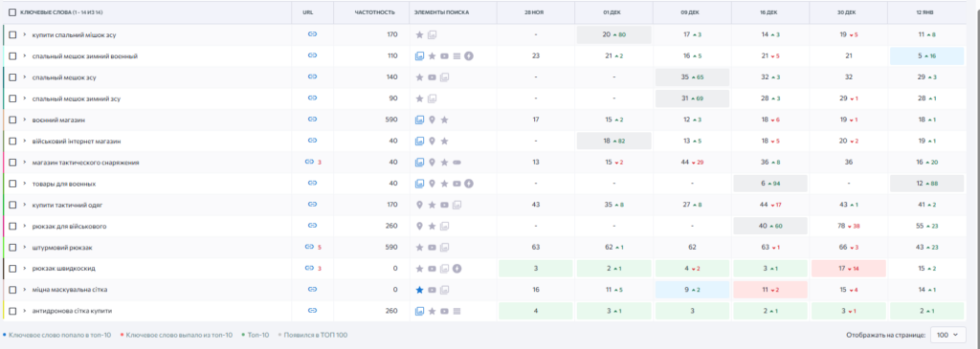The width and height of the screenshot is (980, 349).
Task: Click the red-highlighted position 17 cell for 30 дек
Action: pyautogui.click(x=848, y=269)
